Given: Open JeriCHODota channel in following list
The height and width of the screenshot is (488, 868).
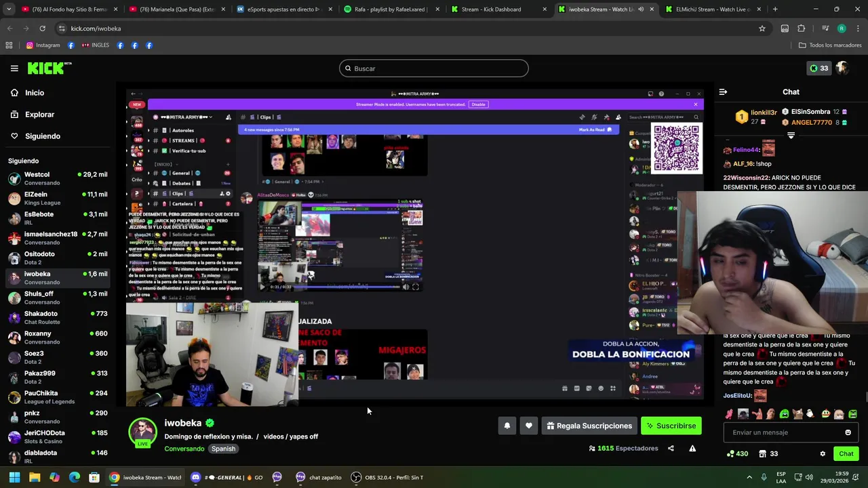Looking at the screenshot, I should [58, 436].
